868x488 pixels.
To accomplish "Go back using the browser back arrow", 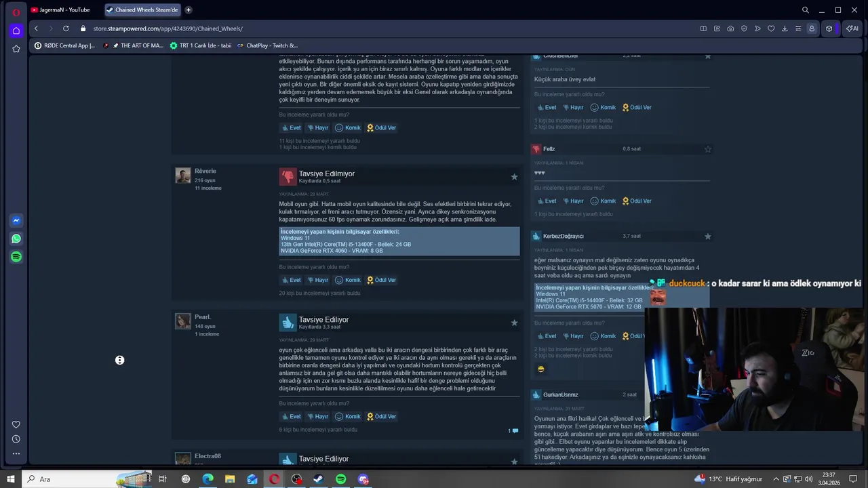I will 36,28.
